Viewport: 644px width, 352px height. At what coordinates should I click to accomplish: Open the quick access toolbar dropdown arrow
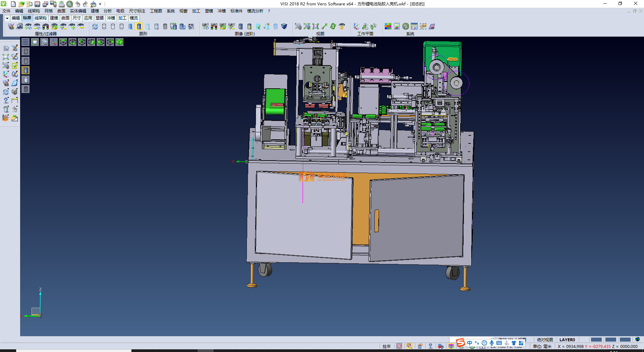tap(100, 4)
